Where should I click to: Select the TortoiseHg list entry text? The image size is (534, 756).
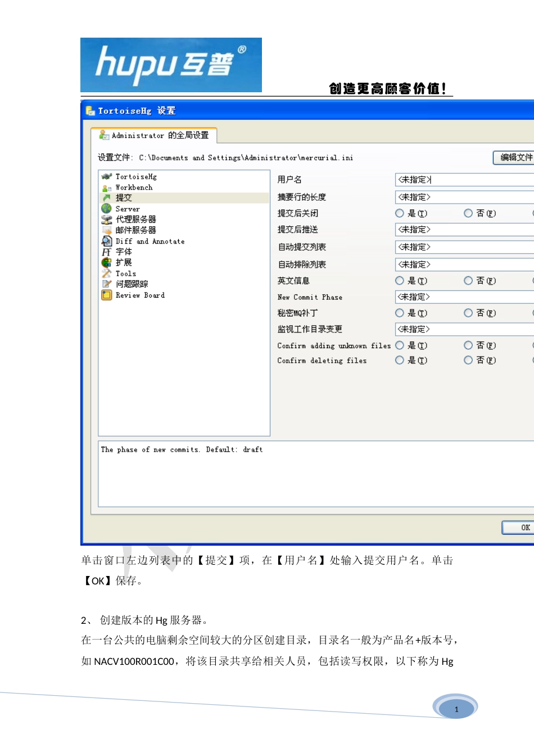(x=136, y=177)
